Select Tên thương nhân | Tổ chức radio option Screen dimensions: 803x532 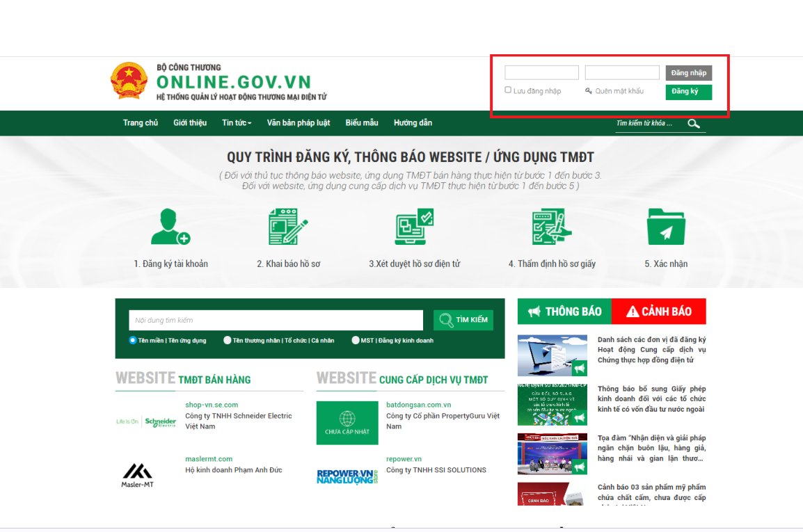(x=228, y=341)
